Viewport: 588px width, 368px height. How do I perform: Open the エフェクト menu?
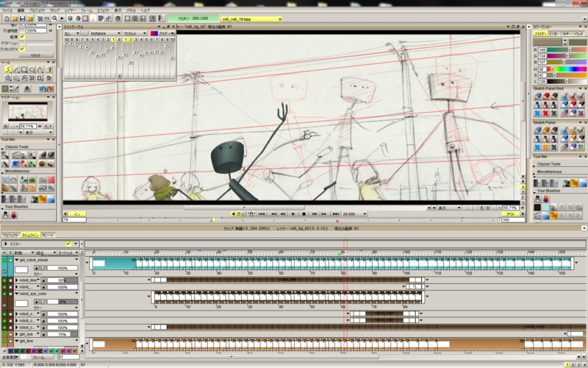103,10
